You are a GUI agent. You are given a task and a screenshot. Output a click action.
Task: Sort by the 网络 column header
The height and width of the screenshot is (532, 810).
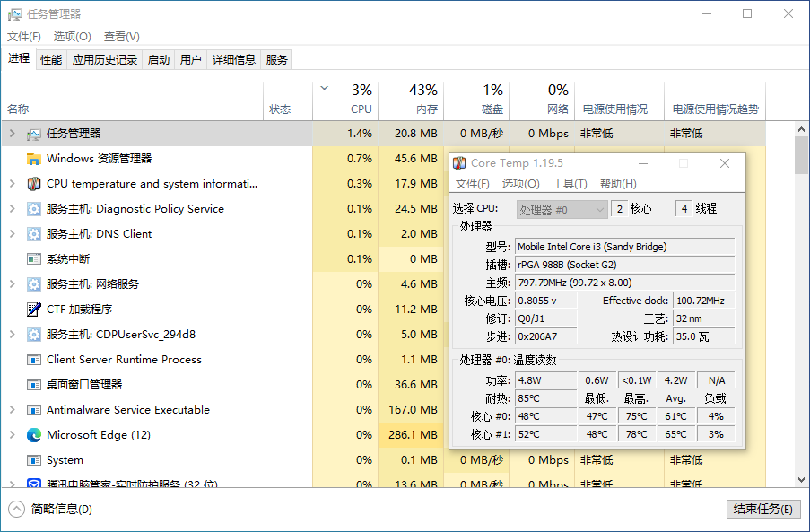542,101
